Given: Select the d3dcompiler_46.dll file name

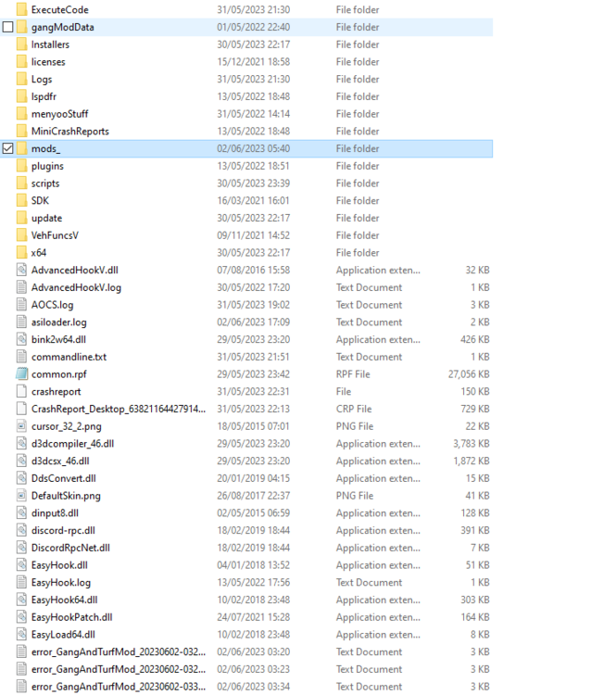Looking at the screenshot, I should [x=72, y=444].
